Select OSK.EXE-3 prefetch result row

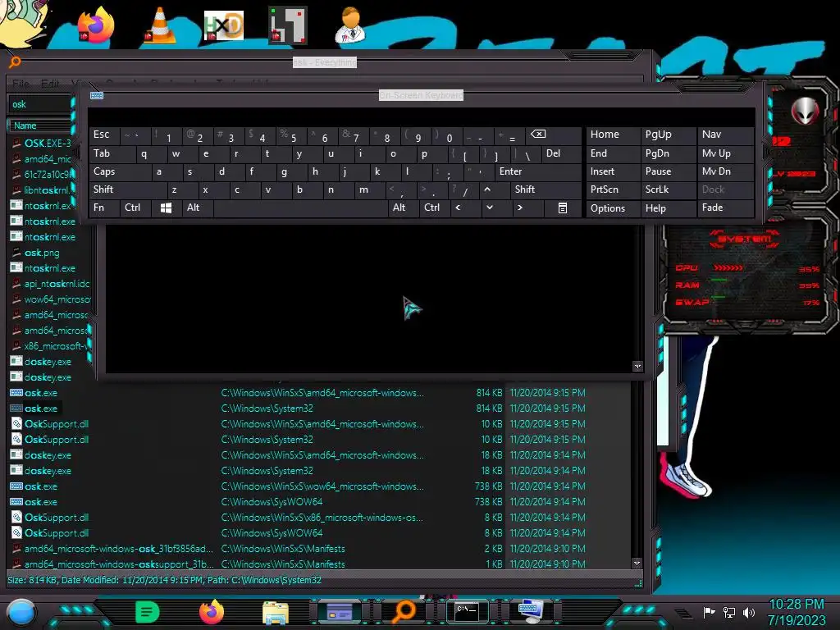click(x=41, y=143)
